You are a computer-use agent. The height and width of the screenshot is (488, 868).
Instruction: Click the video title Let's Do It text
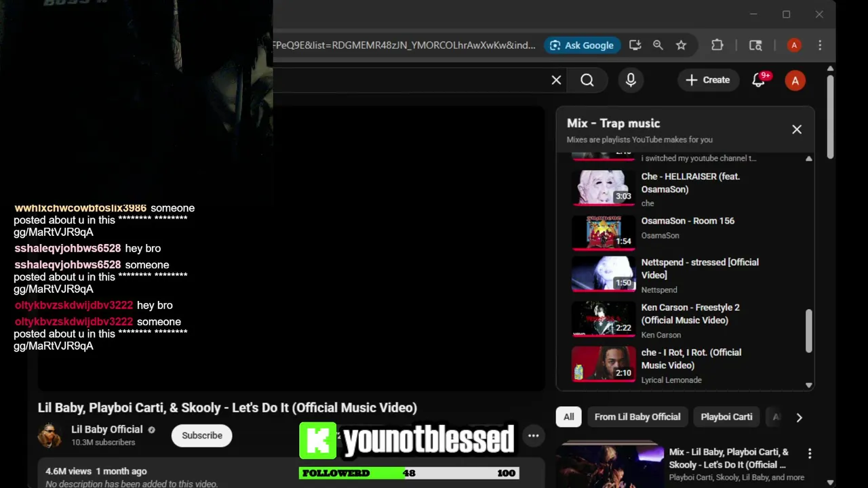[227, 407]
